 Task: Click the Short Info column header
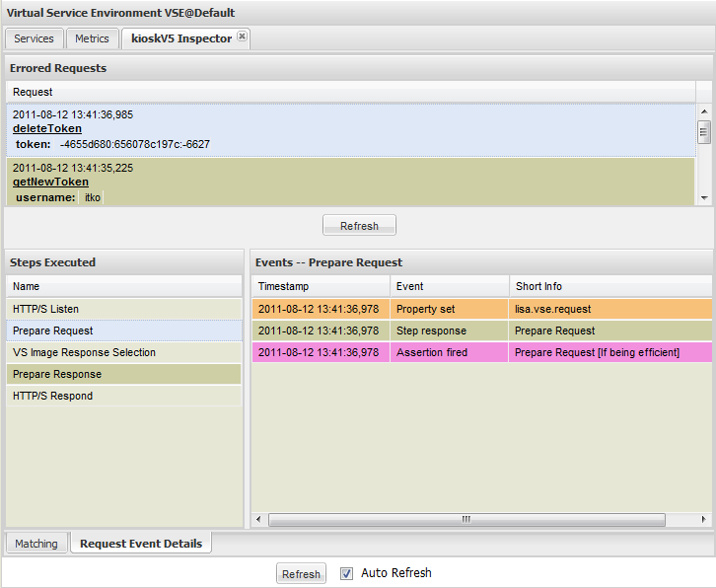(609, 286)
